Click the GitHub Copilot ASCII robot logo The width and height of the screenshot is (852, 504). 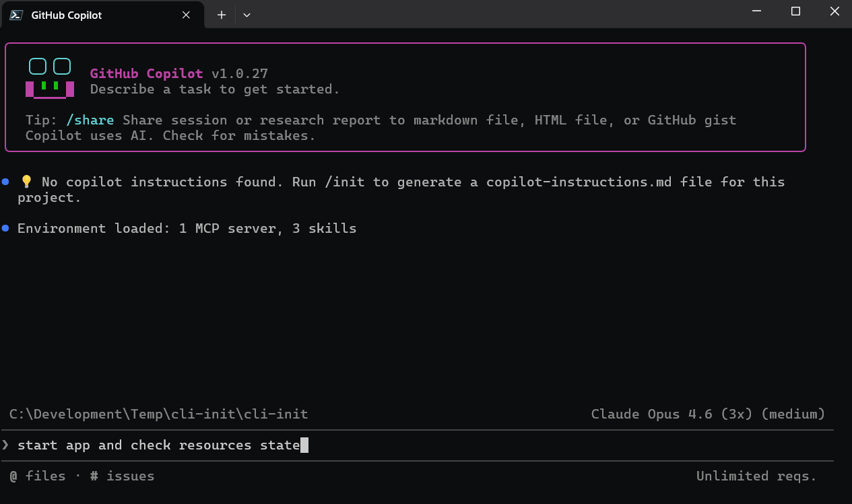(49, 77)
